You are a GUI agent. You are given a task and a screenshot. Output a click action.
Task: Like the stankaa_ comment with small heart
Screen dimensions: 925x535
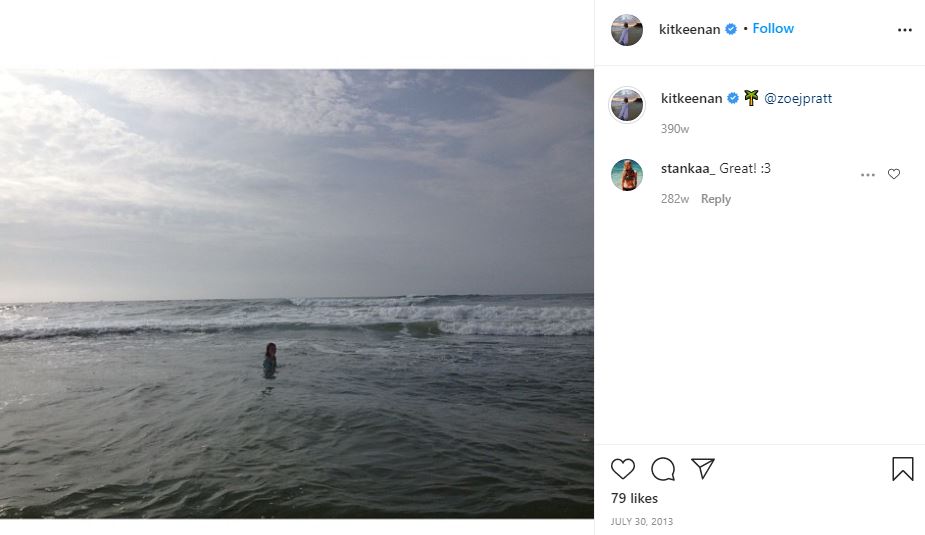[894, 174]
